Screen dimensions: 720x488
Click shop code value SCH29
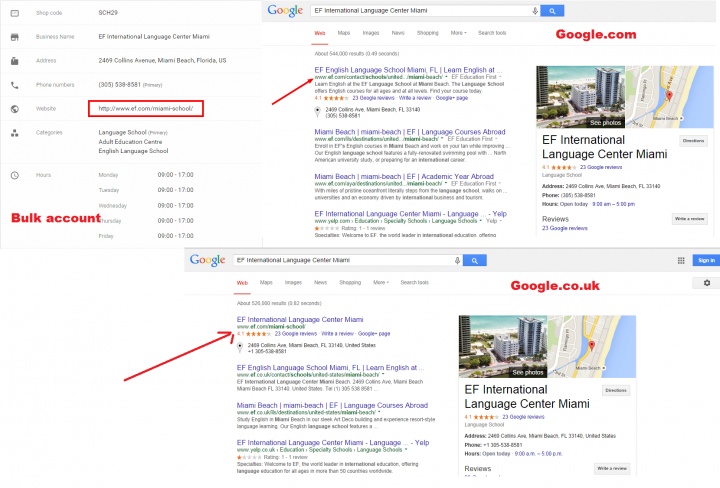coord(108,13)
